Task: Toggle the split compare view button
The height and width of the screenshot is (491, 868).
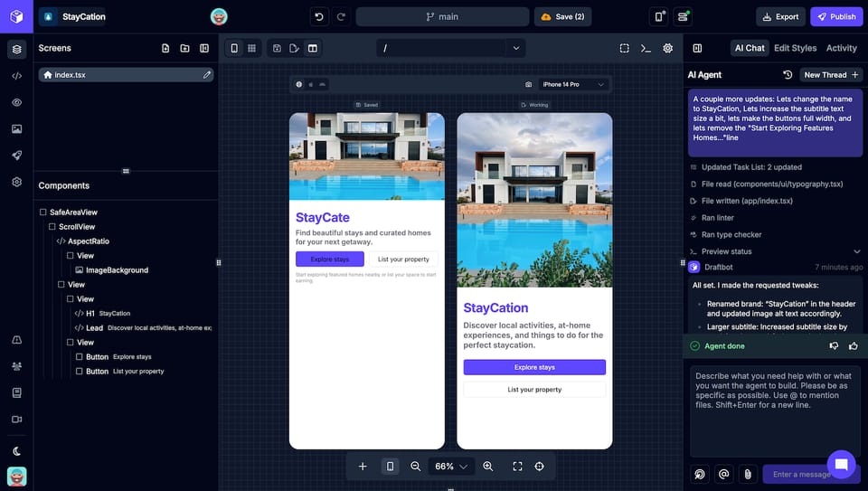Action: pos(313,48)
